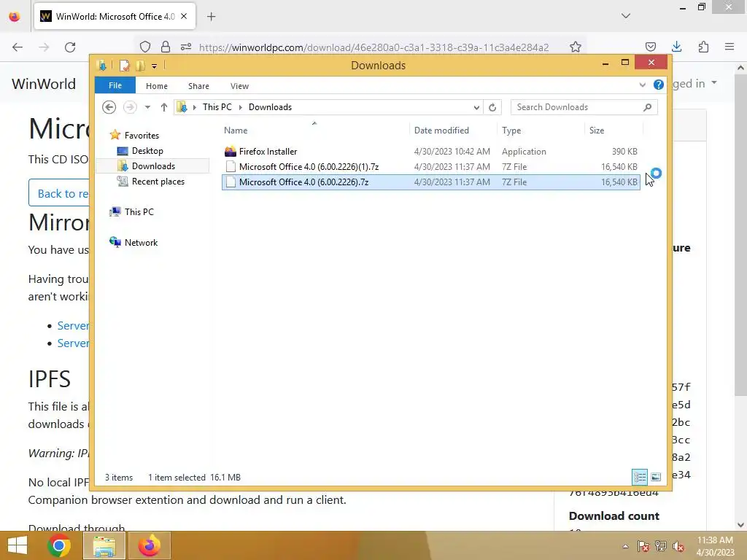747x560 pixels.
Task: Open Firefox downloads panel arrow icon
Action: tap(676, 47)
